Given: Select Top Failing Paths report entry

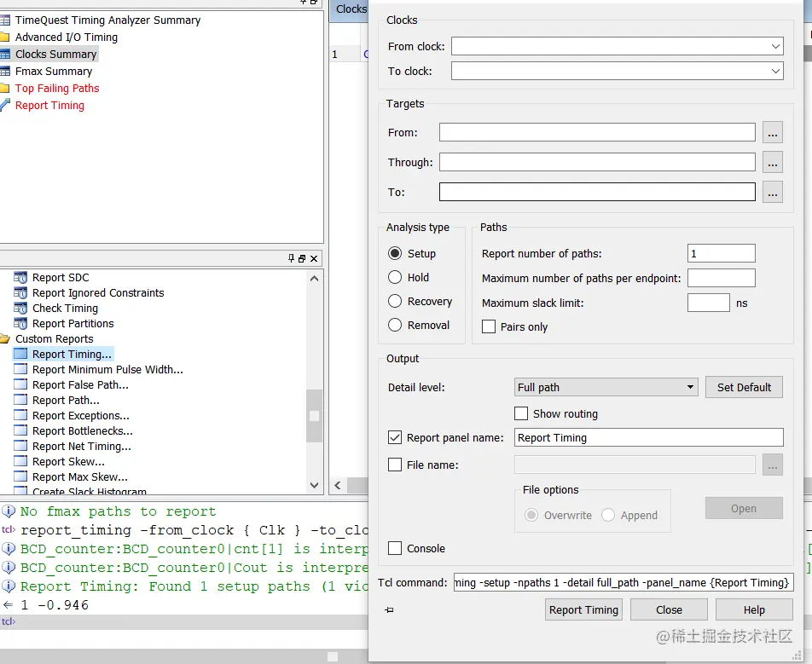Looking at the screenshot, I should pyautogui.click(x=57, y=89).
